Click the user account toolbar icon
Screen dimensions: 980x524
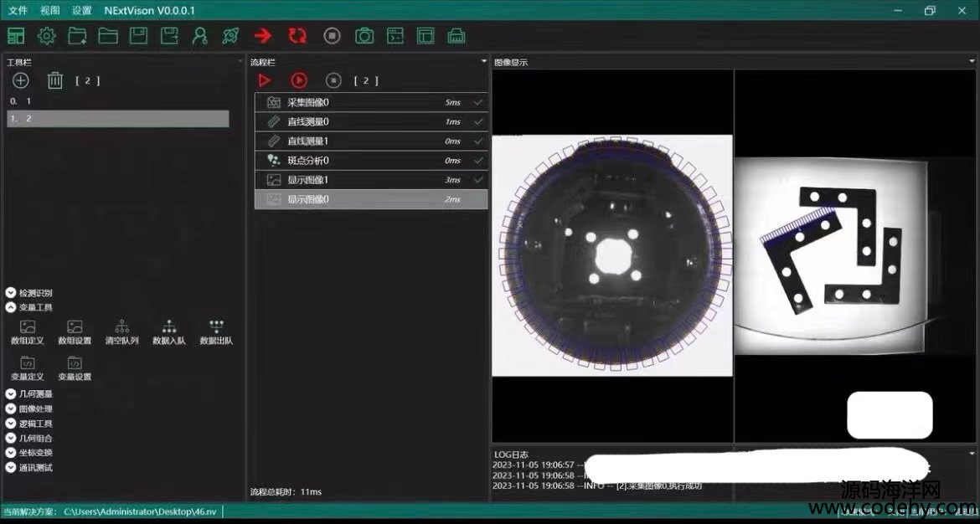pos(199,36)
